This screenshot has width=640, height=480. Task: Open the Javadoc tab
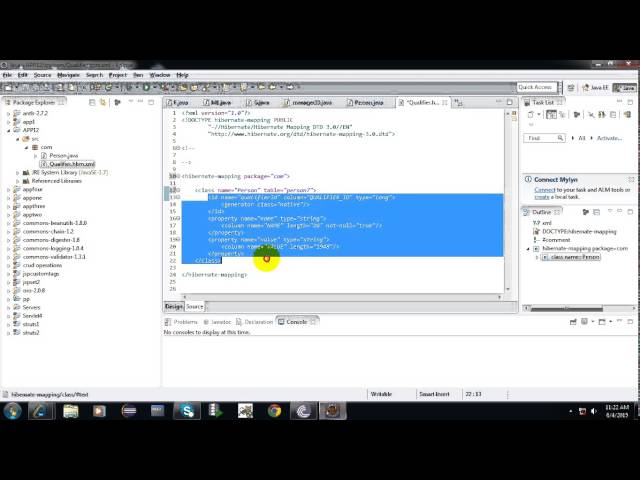(218, 322)
